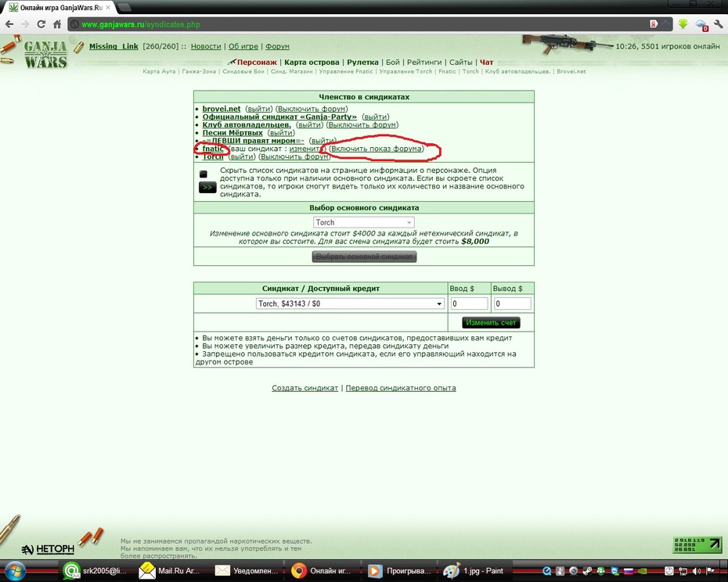The image size is (728, 582).
Task: Switch to Mail.Ru Agent taskbar window
Action: pos(170,571)
